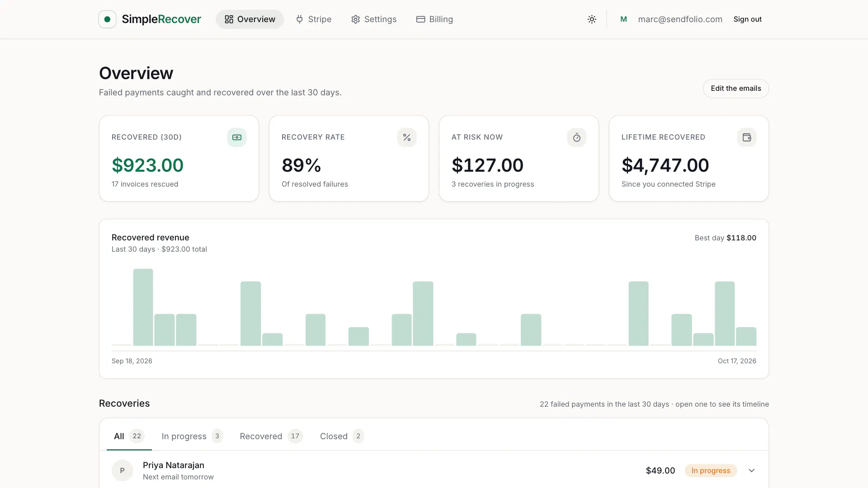Click the $127.00 at risk value
Image resolution: width=868 pixels, height=488 pixels.
pyautogui.click(x=487, y=165)
